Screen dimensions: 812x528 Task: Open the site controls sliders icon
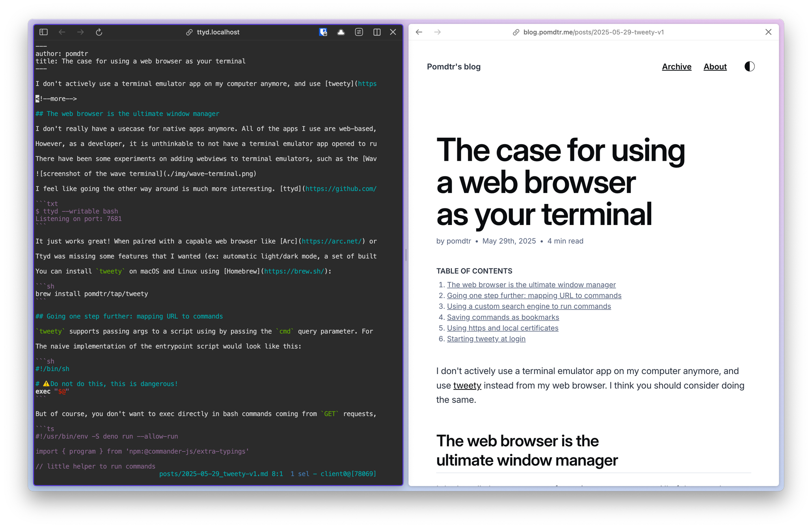click(359, 32)
